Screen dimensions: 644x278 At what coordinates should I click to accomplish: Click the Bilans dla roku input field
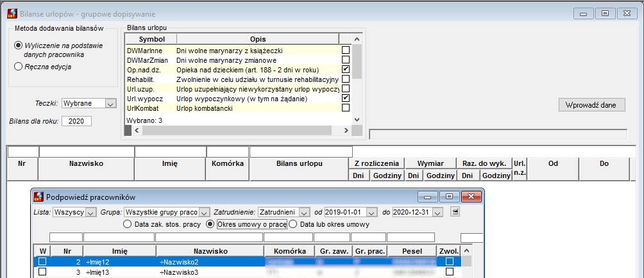76,121
